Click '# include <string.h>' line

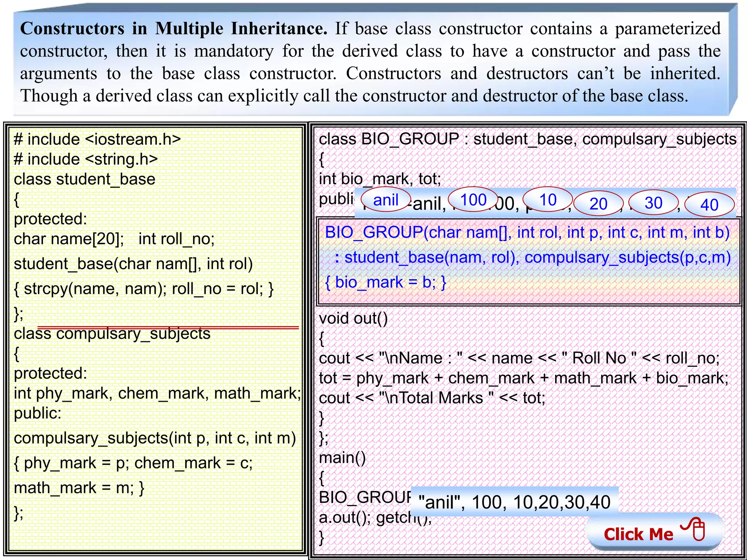pos(86,159)
